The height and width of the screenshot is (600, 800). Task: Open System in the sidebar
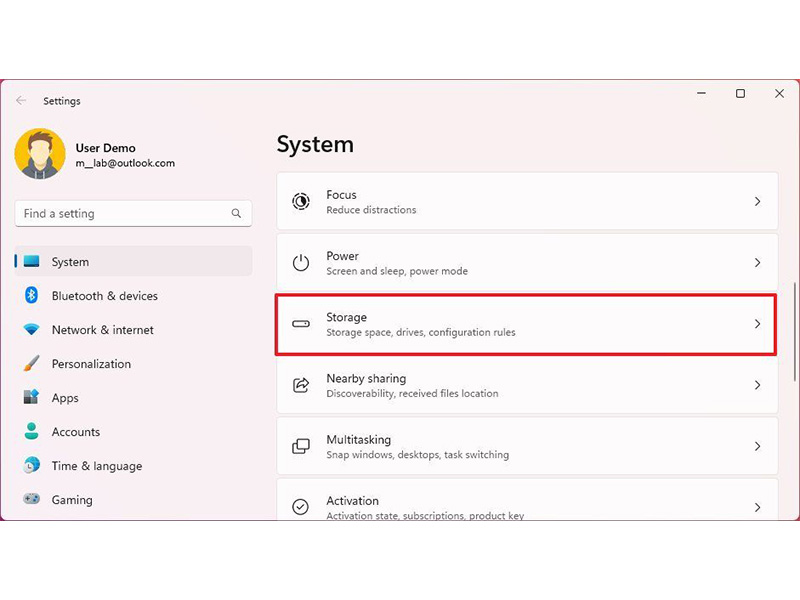[133, 261]
